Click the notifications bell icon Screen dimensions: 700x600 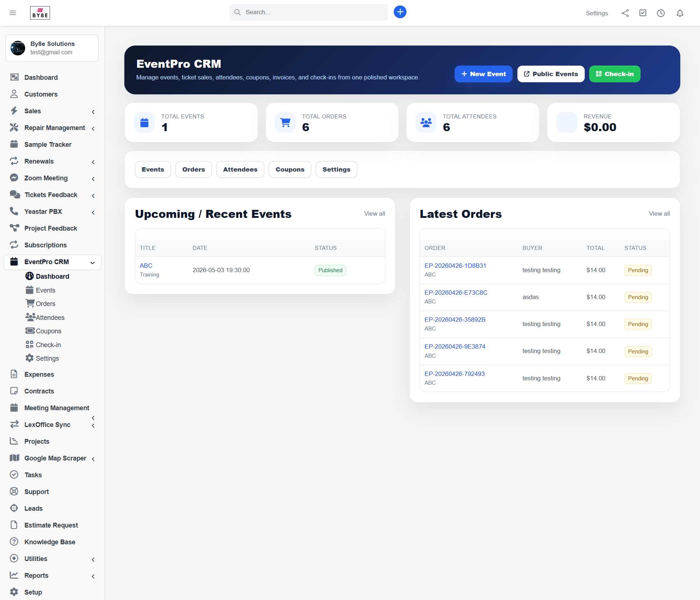point(680,13)
